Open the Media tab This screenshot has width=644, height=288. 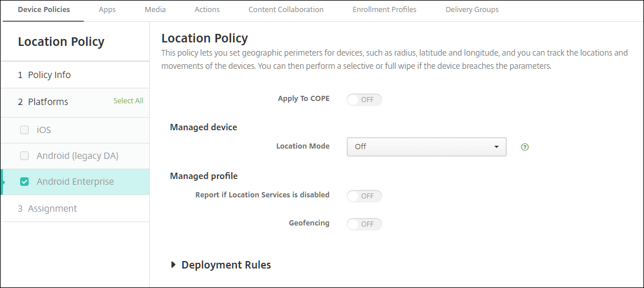(x=155, y=10)
